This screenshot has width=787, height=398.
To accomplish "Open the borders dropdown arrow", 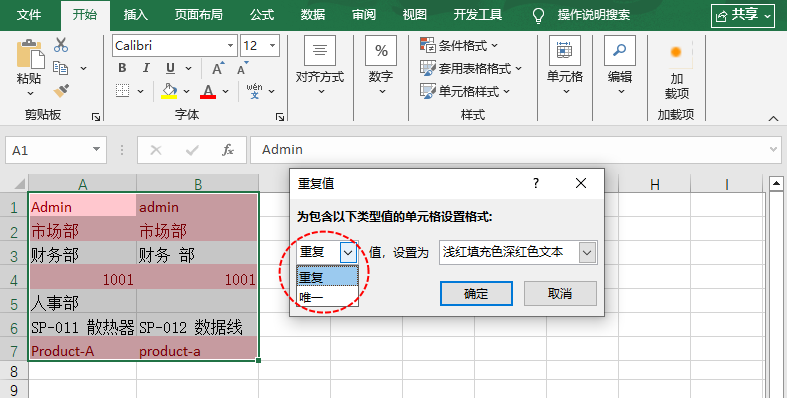I will (141, 91).
